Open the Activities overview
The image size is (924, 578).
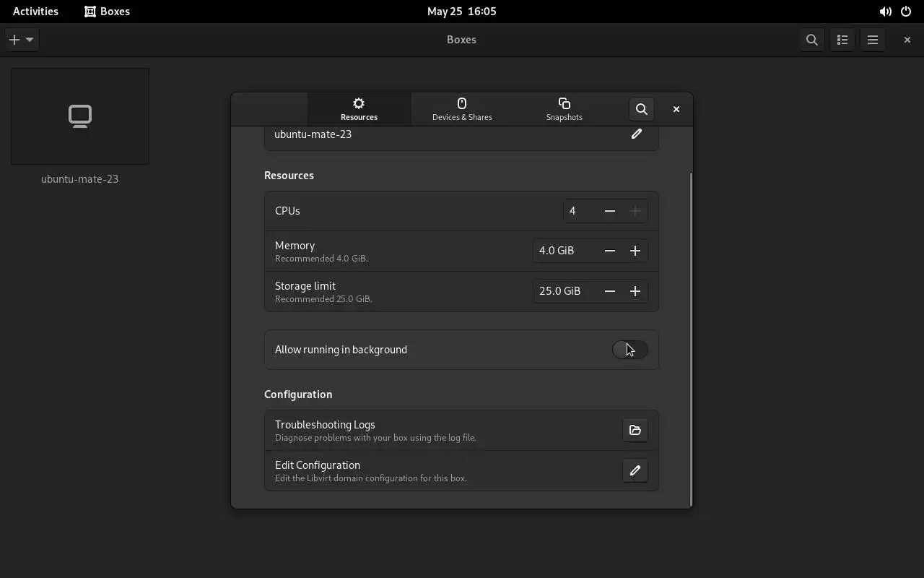pos(35,11)
